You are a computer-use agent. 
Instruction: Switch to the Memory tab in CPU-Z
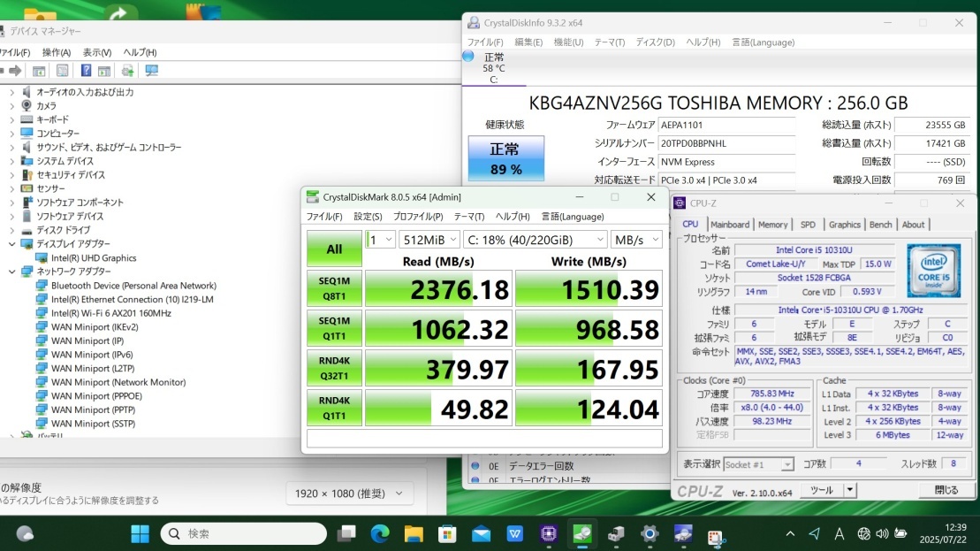click(772, 225)
